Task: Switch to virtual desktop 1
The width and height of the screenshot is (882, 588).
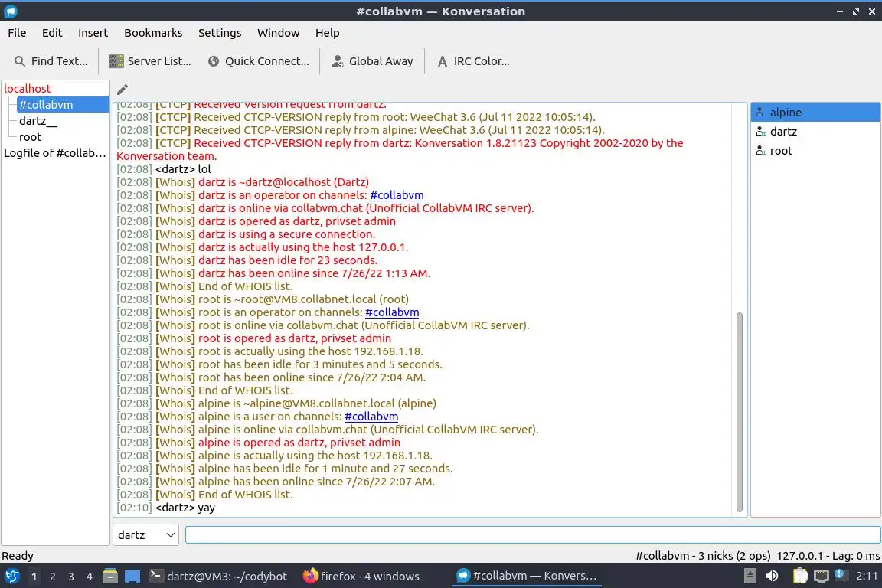Action: [x=34, y=577]
